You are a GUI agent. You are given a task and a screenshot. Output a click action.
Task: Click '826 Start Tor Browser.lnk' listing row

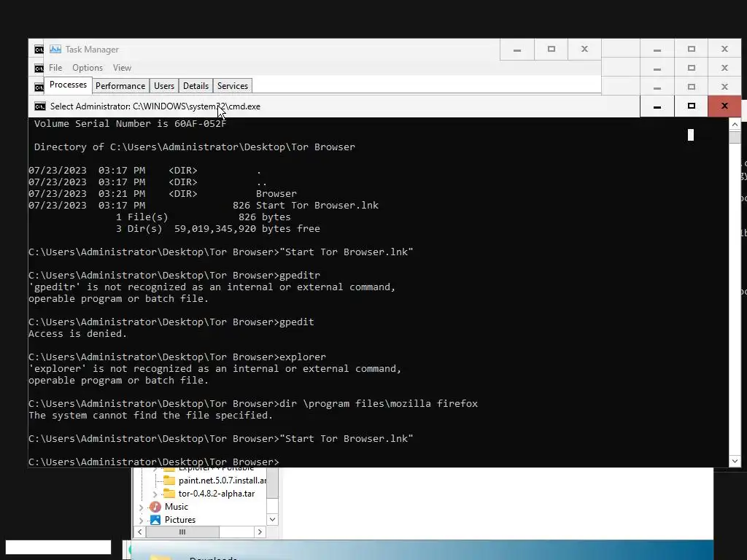pos(204,205)
